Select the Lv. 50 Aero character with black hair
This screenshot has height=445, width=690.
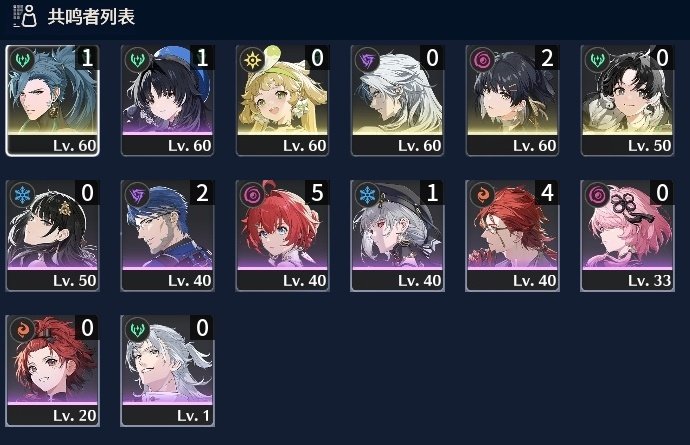click(x=628, y=100)
